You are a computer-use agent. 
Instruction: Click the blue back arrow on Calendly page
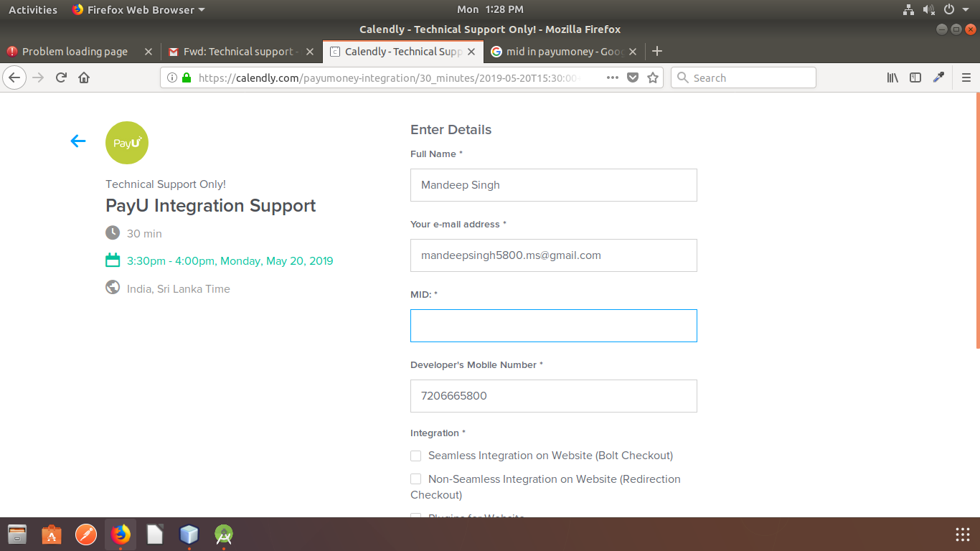click(78, 141)
